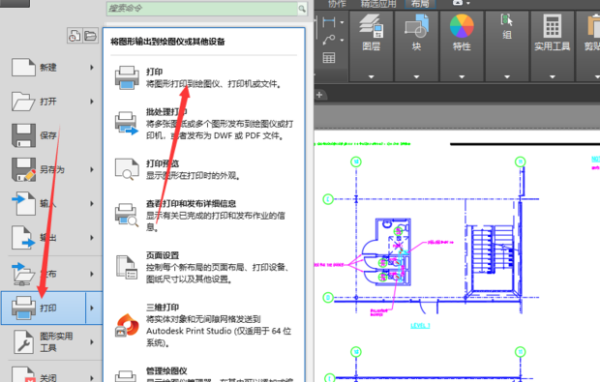The height and width of the screenshot is (382, 600).
Task: Open 页面设置 page setup icon
Action: 127,267
